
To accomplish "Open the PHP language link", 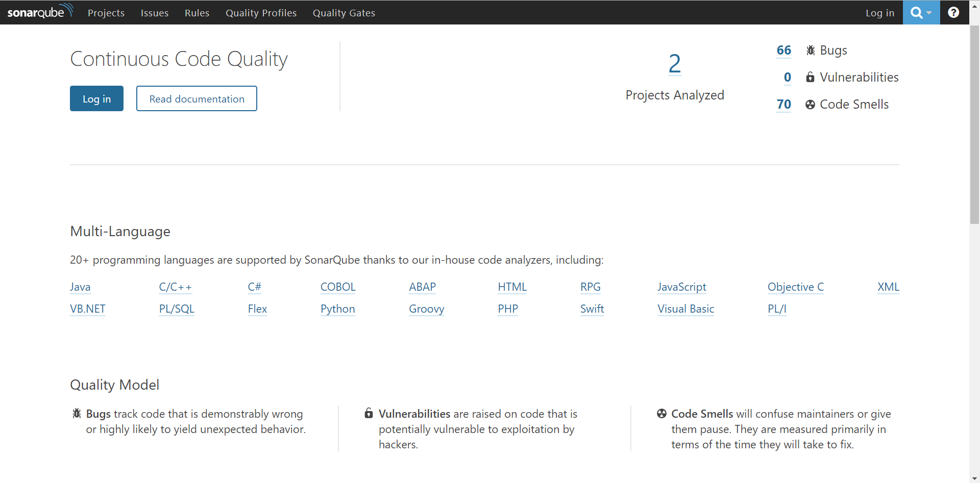I will tap(508, 309).
